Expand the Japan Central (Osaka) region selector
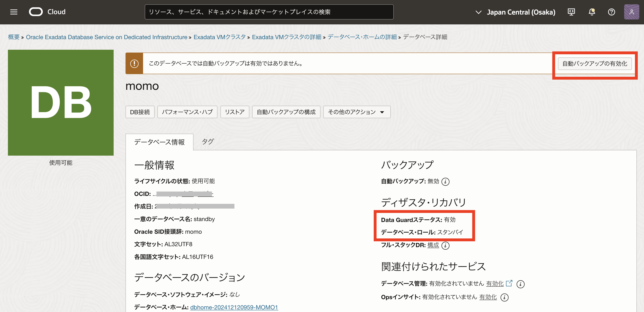This screenshot has height=312, width=644. (x=515, y=12)
